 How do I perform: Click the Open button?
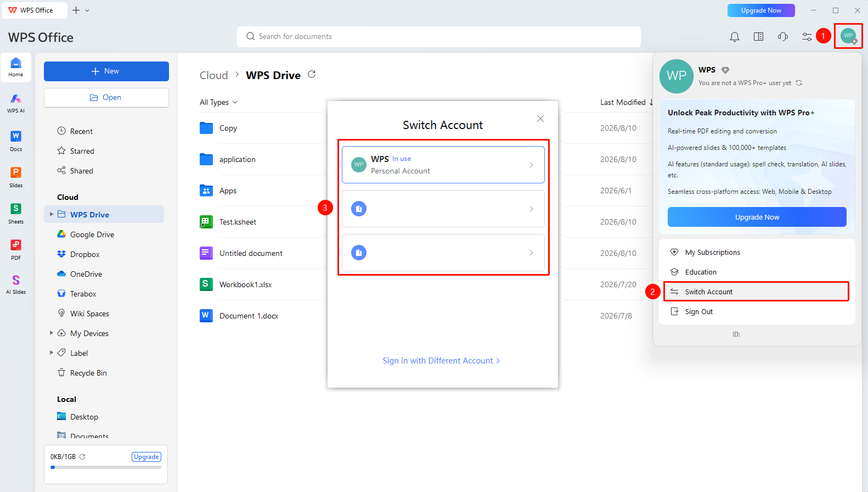[106, 98]
